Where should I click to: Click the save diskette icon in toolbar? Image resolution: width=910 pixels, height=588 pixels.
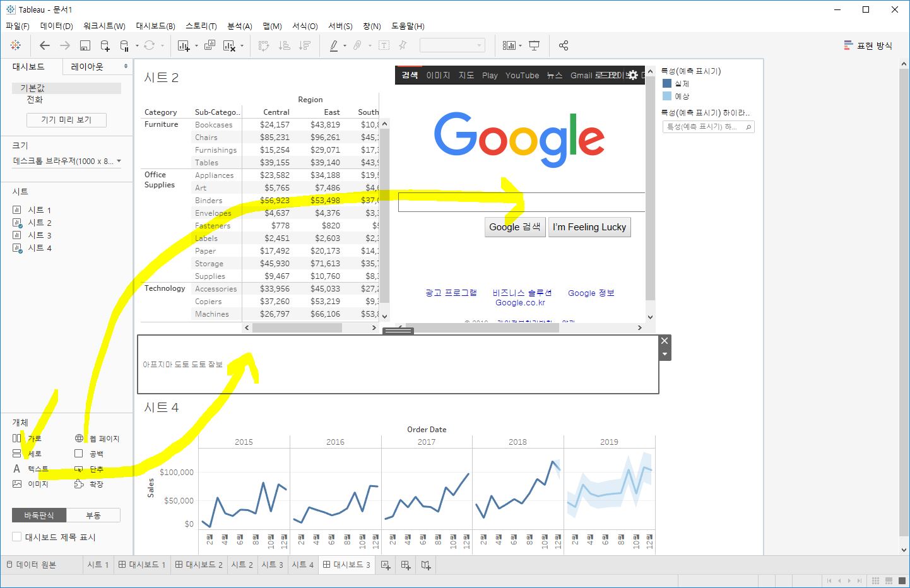(x=85, y=45)
